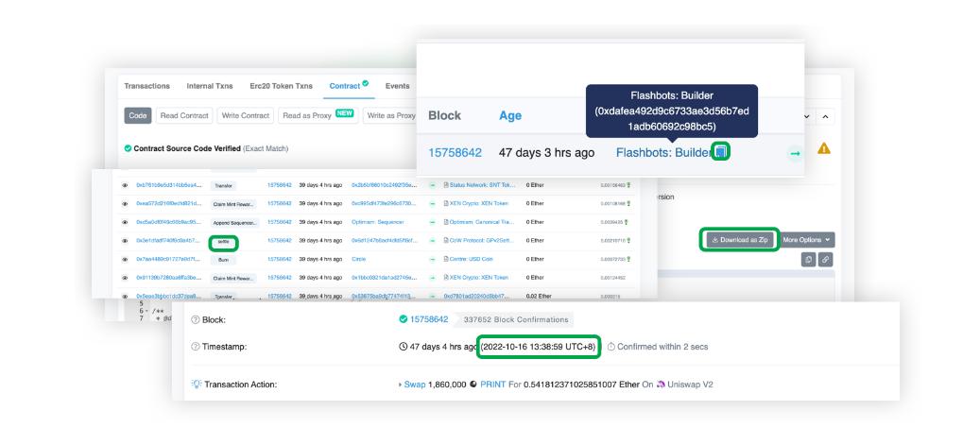Click the up chevron button

825,117
